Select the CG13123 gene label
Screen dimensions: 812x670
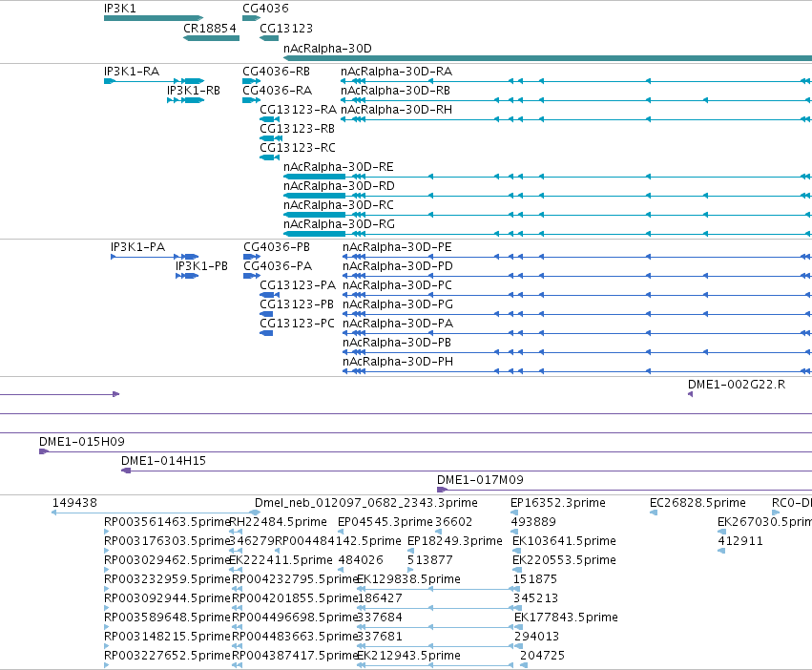(286, 28)
